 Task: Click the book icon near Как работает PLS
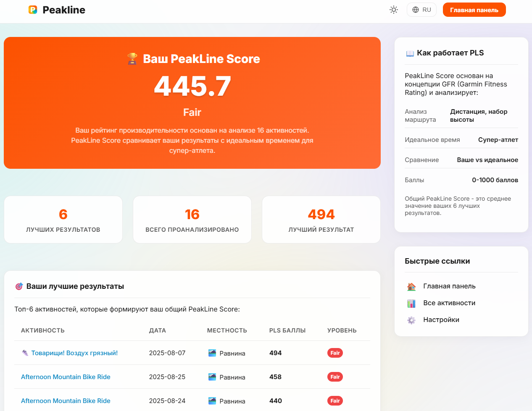pyautogui.click(x=410, y=53)
